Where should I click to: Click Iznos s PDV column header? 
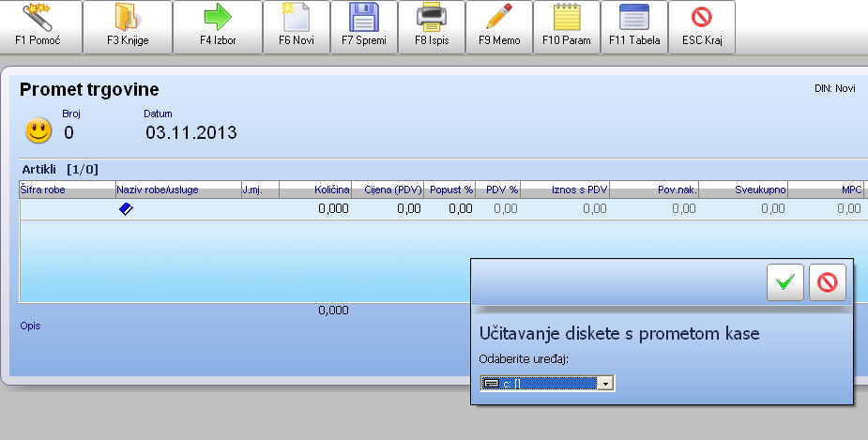(x=565, y=190)
